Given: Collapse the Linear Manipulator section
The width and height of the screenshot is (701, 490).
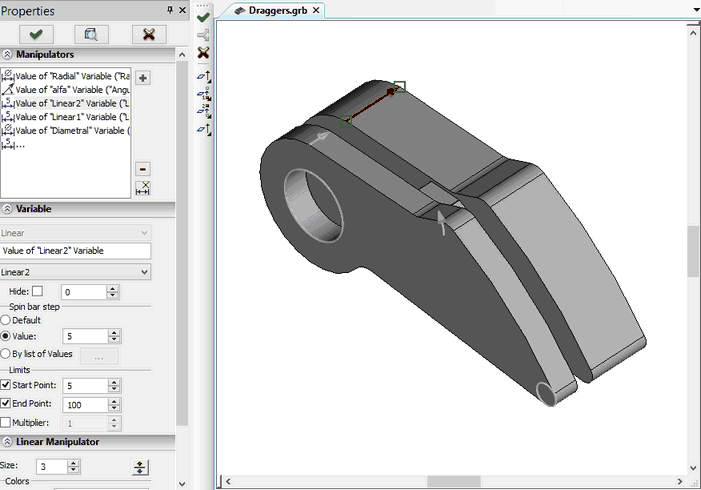Looking at the screenshot, I should [x=8, y=441].
